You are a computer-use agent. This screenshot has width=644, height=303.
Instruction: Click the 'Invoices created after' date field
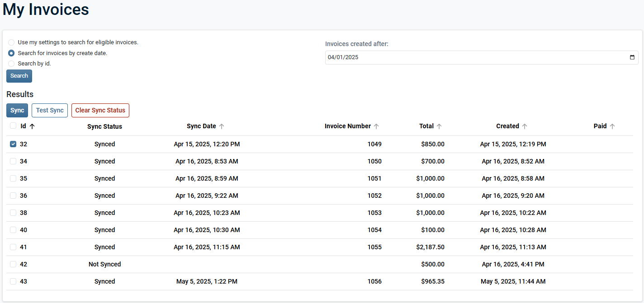[x=475, y=57]
